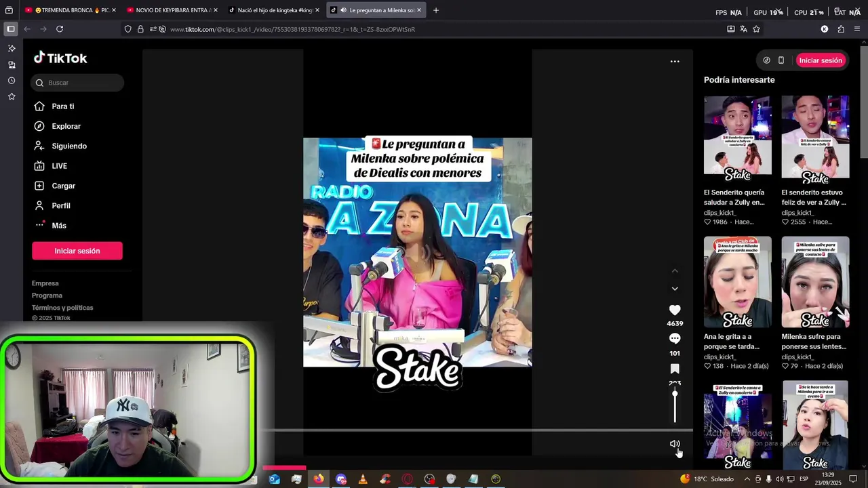
Task: Open site shield info icon in address bar
Action: tap(127, 29)
